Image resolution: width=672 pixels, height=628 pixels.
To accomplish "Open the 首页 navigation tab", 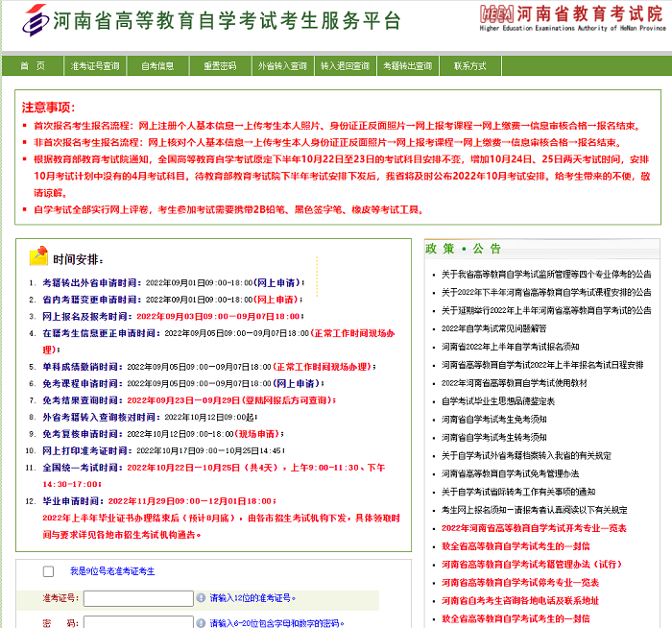I will [x=33, y=66].
